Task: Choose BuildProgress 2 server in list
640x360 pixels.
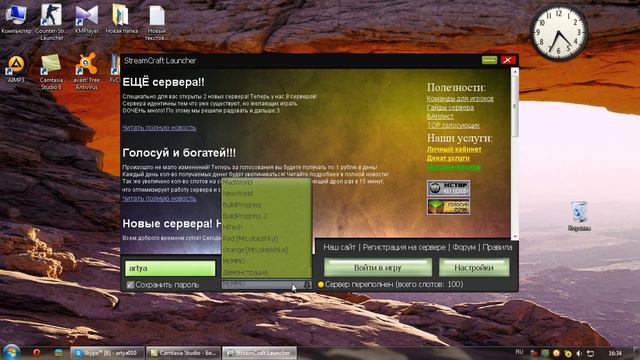Action: (266, 216)
